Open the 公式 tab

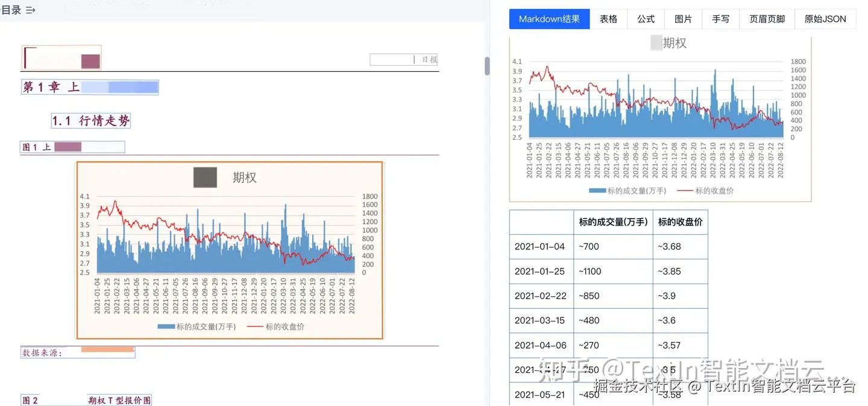pos(646,19)
